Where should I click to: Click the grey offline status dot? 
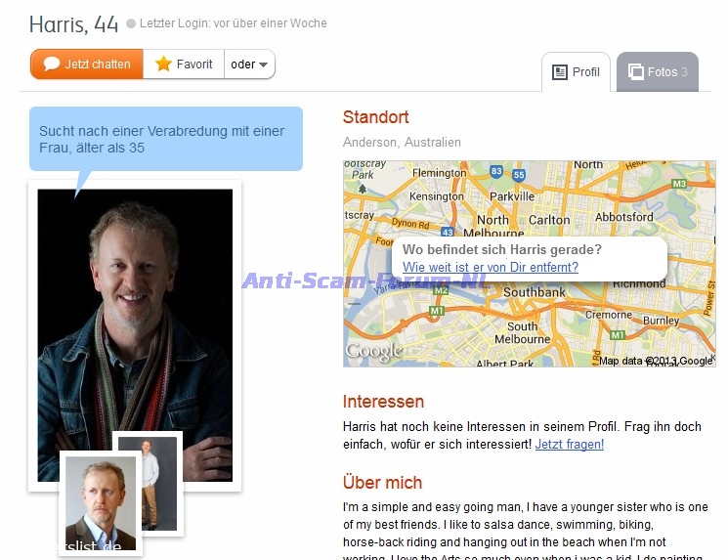(131, 23)
